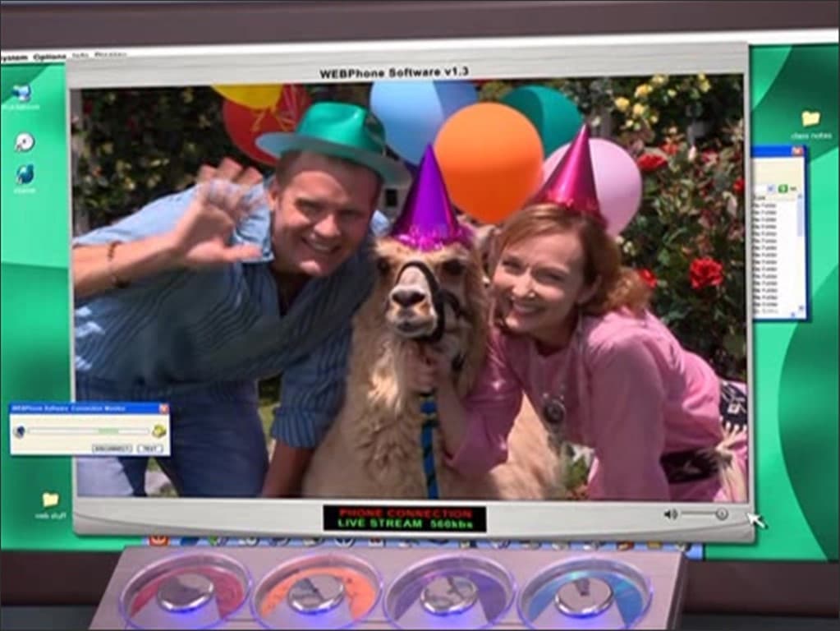The image size is (840, 631).
Task: Click the dark phone icon in Connection Monitor
Action: tap(19, 431)
